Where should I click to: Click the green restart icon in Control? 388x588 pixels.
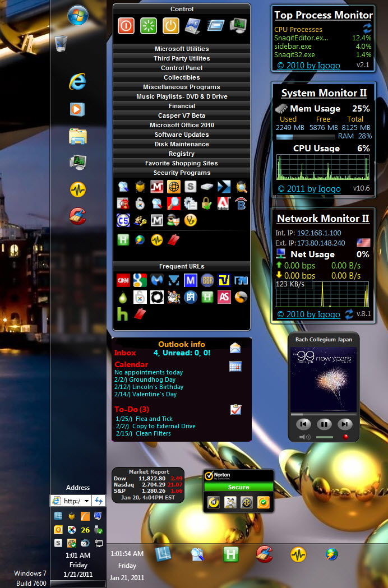[149, 26]
